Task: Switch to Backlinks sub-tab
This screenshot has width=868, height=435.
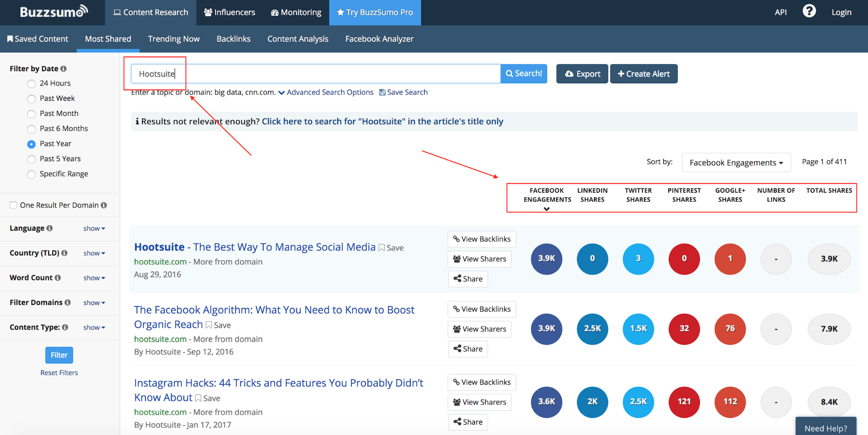Action: [234, 39]
